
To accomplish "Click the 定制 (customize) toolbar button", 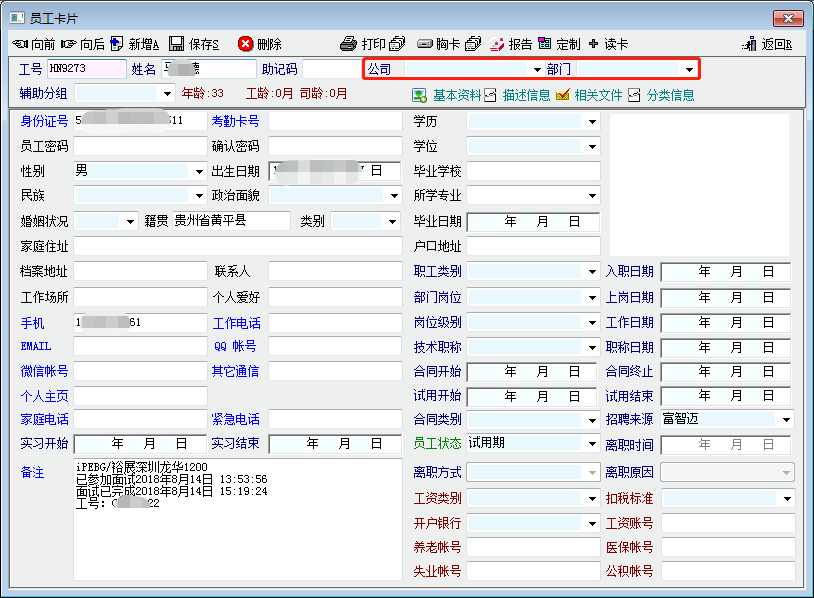I will coord(559,44).
